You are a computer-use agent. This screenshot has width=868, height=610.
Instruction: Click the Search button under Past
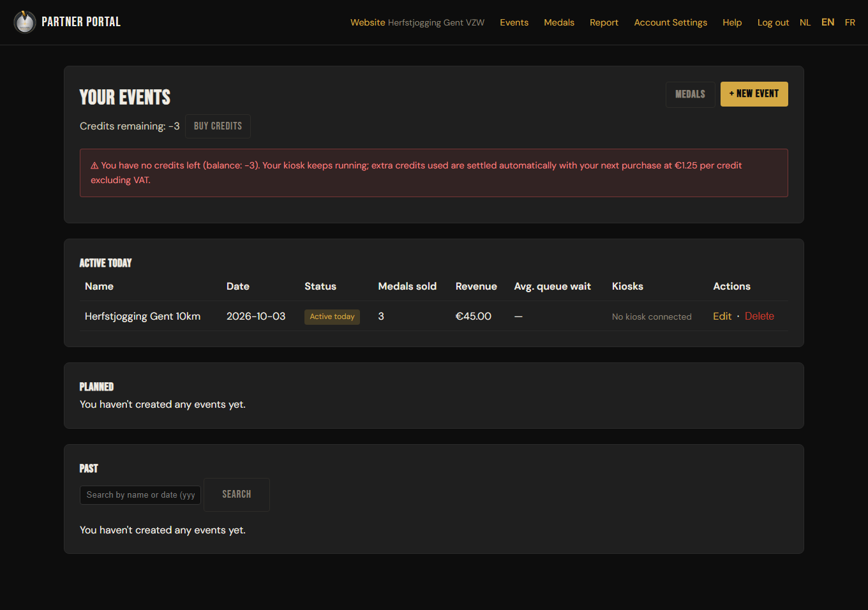tap(236, 495)
